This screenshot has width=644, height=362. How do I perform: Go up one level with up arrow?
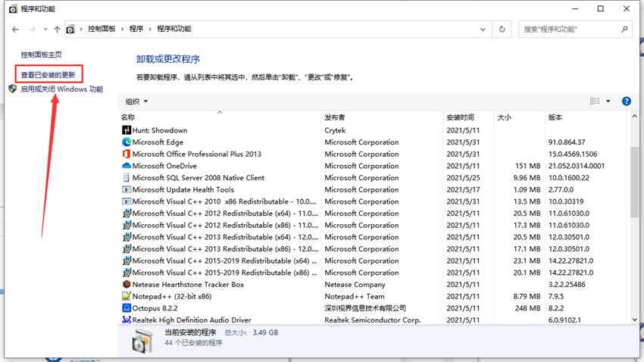(x=57, y=29)
